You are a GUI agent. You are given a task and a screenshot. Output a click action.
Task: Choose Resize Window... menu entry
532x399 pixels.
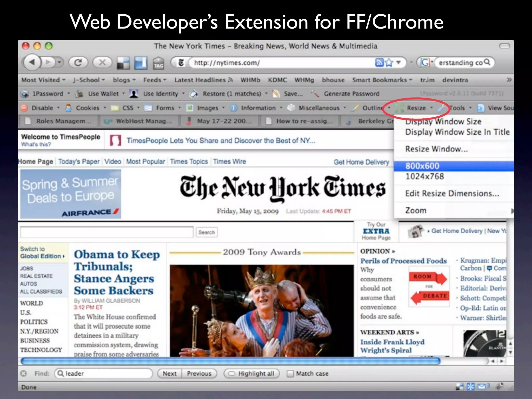454,149
